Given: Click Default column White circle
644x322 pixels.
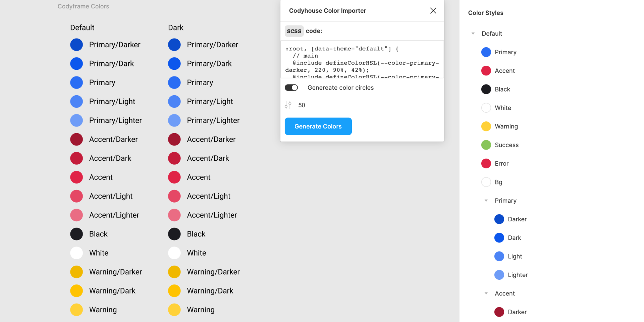Looking at the screenshot, I should (x=76, y=253).
